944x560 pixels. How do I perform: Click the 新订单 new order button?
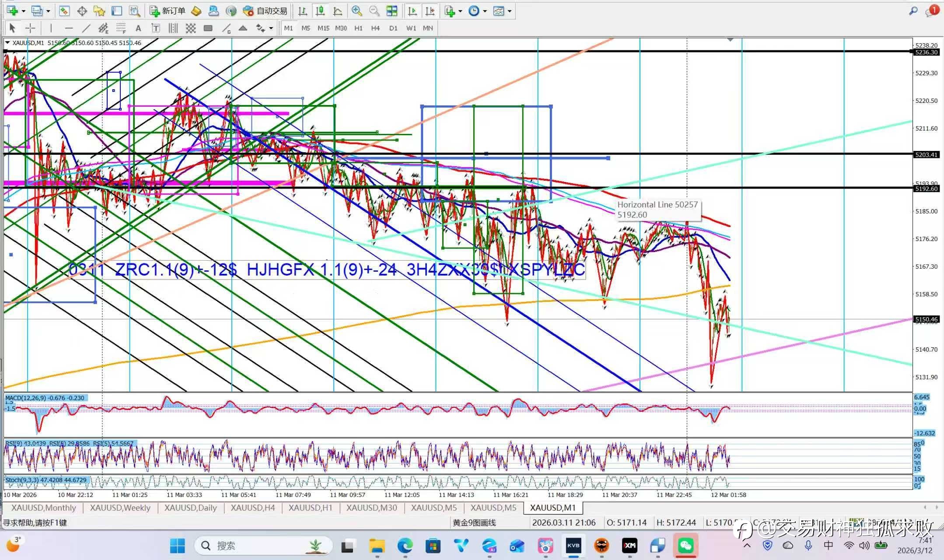168,11
